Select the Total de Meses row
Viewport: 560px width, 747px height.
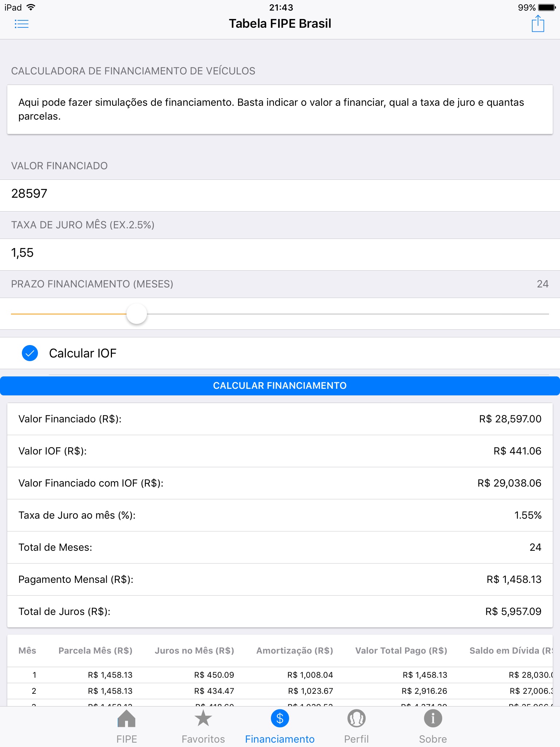[x=280, y=547]
